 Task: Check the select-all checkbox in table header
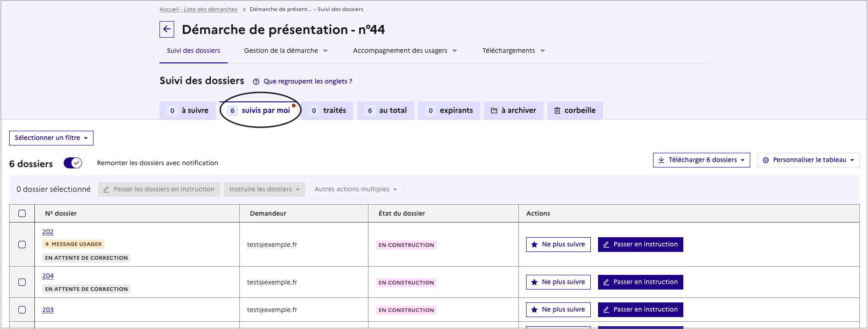point(22,213)
